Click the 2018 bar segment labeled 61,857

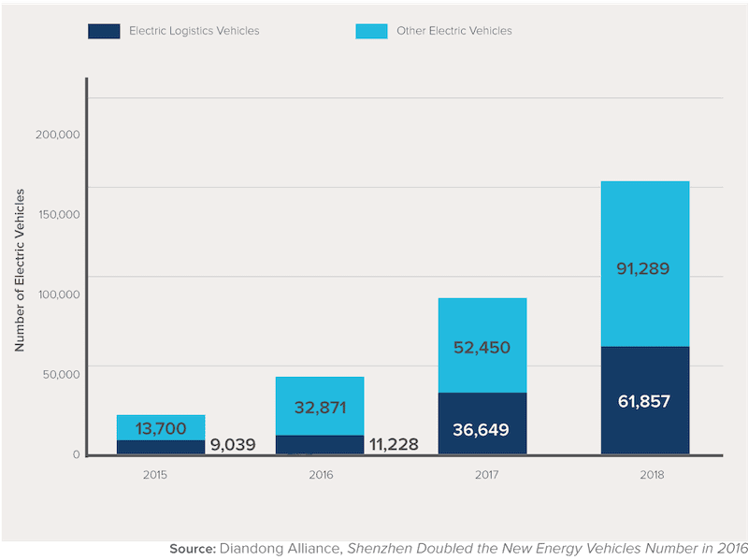(644, 401)
